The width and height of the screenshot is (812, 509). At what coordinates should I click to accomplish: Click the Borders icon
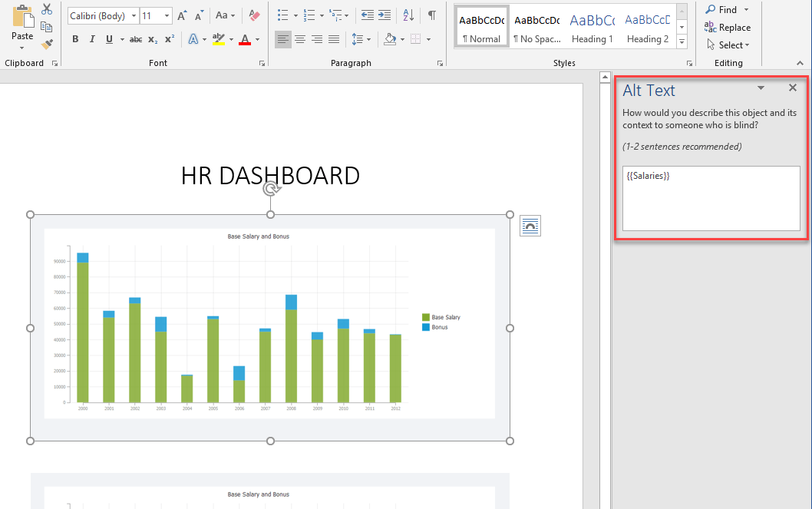(x=415, y=39)
